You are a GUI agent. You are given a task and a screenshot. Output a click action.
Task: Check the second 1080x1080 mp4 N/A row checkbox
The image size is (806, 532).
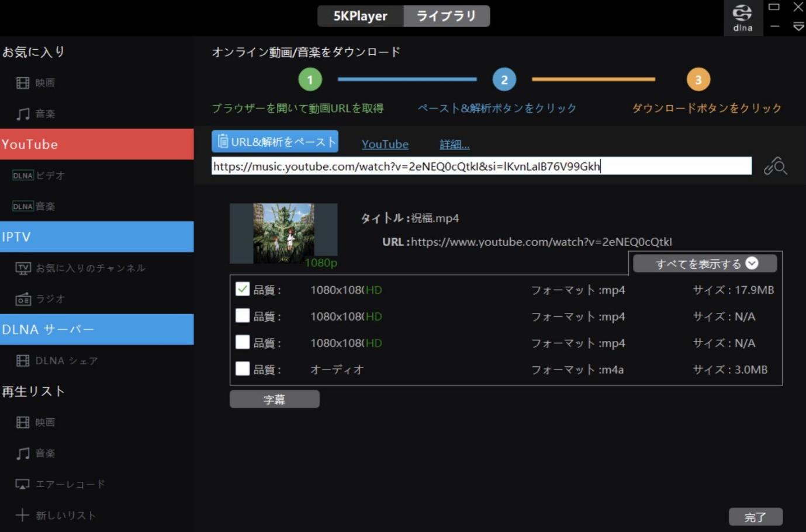click(x=243, y=316)
